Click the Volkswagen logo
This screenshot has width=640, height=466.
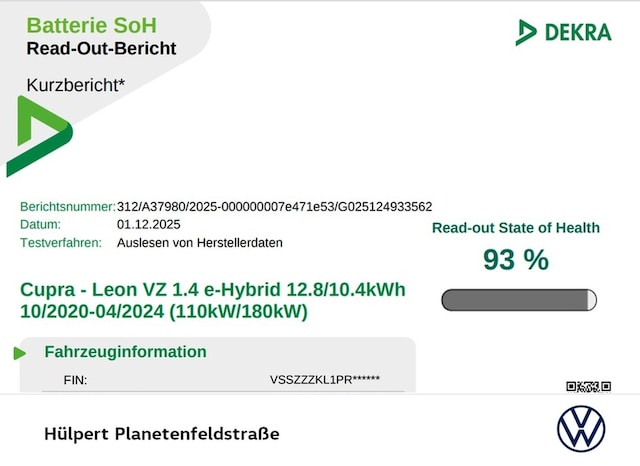click(581, 430)
